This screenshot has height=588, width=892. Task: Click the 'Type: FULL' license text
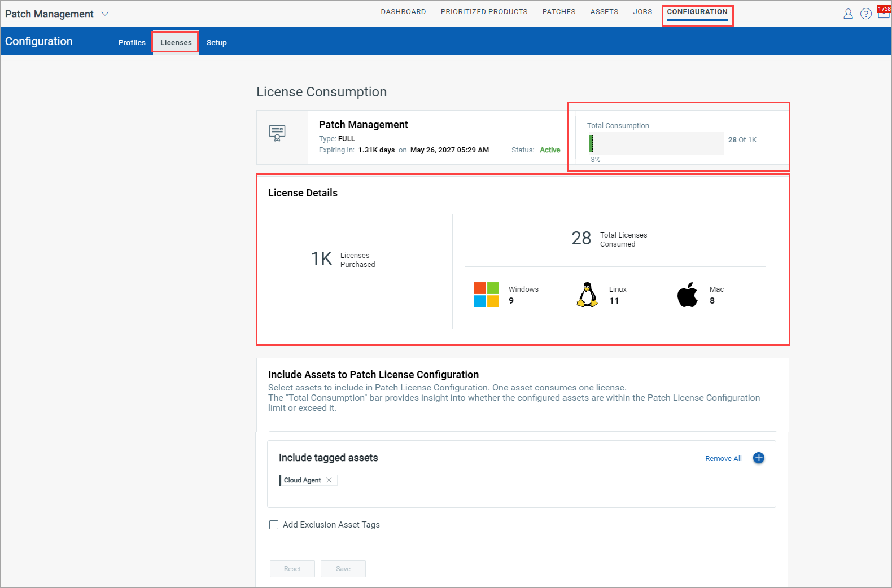click(337, 139)
